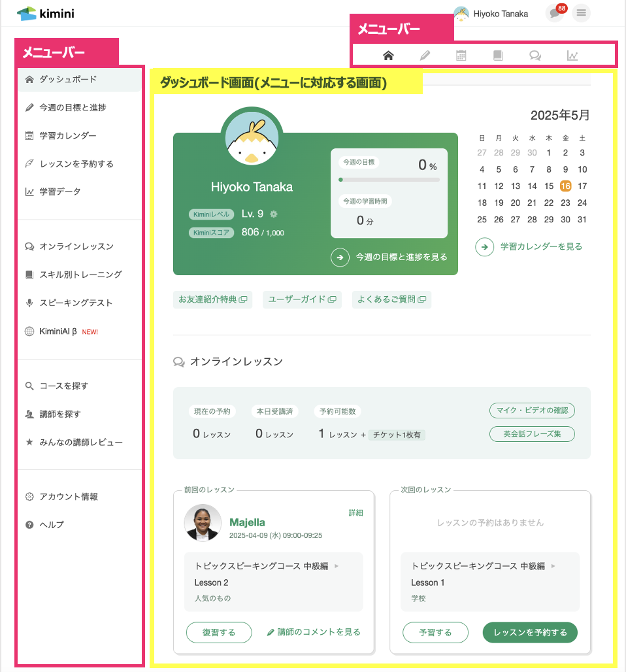Click the large chick profile avatar

[252, 138]
